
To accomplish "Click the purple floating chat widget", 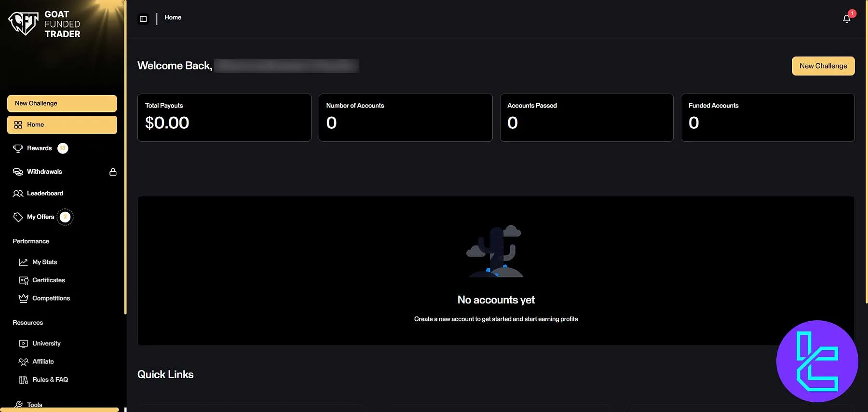I will tap(817, 361).
